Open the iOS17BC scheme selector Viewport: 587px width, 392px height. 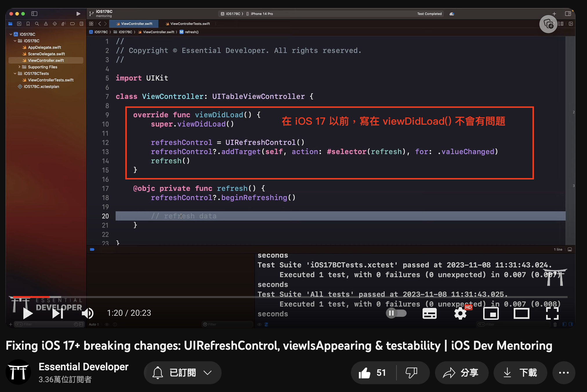(x=231, y=14)
